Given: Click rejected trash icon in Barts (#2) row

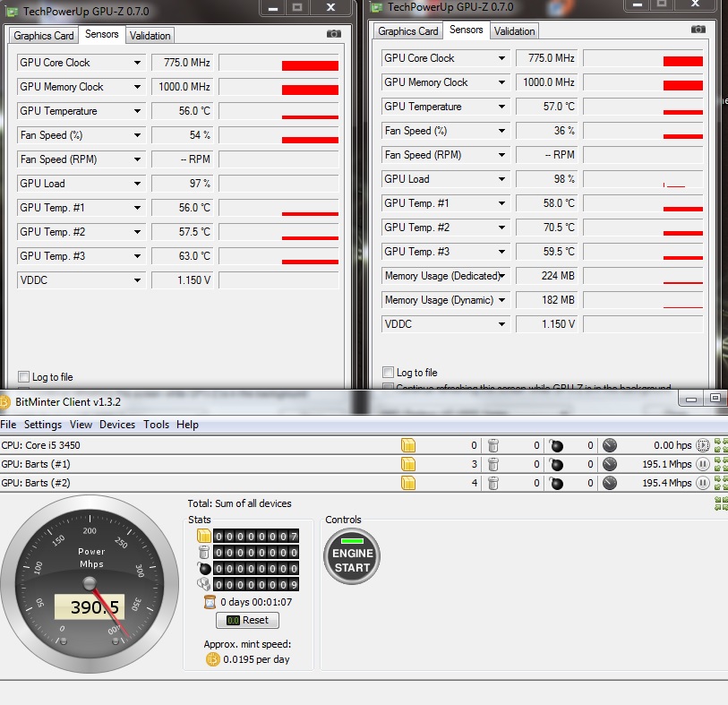Looking at the screenshot, I should 493,483.
